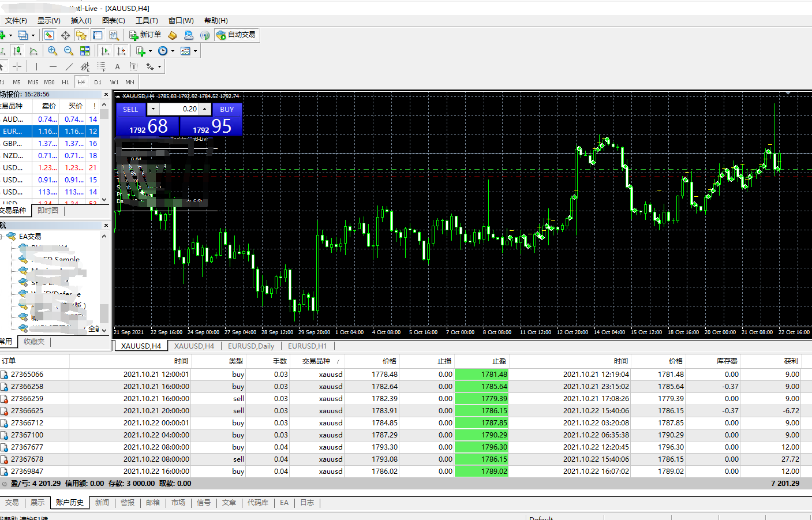Image resolution: width=812 pixels, height=520 pixels.
Task: Toggle chart Auto Scroll button
Action: point(104,51)
